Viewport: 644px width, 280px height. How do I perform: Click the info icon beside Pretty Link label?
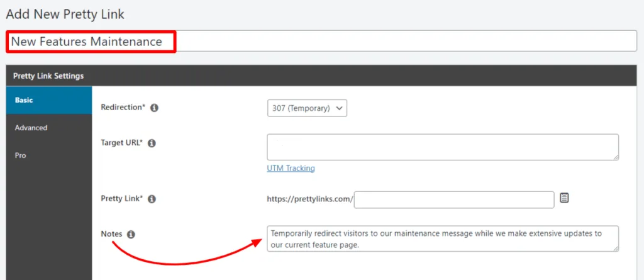click(x=152, y=199)
